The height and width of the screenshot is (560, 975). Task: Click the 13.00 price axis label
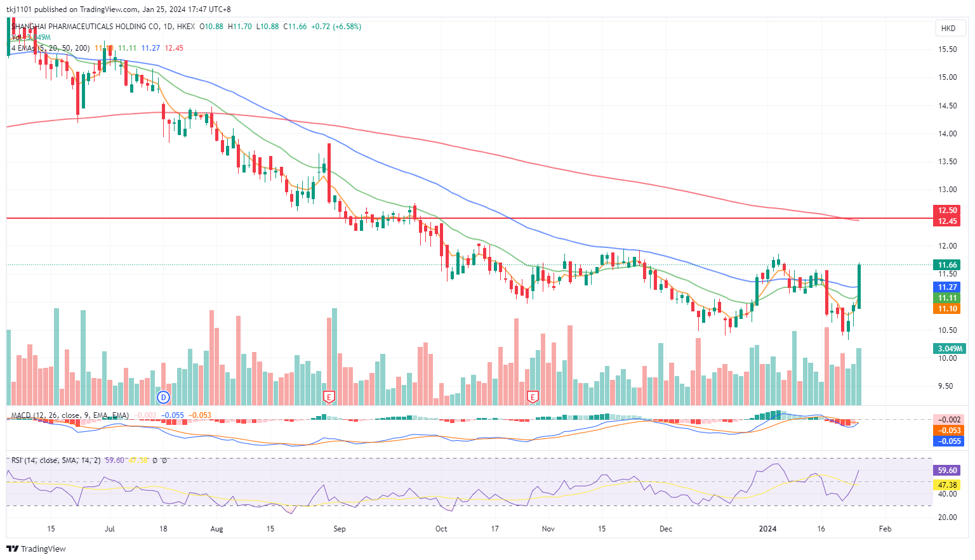pyautogui.click(x=948, y=190)
